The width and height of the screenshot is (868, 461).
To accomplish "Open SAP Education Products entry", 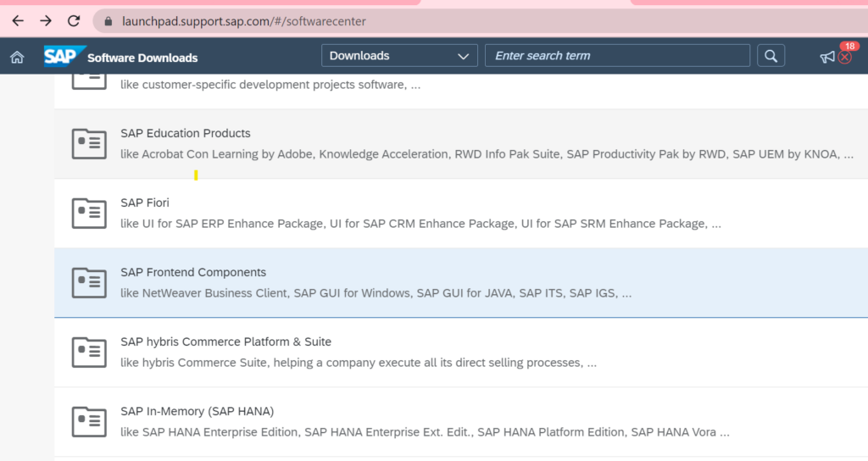I will tap(186, 133).
